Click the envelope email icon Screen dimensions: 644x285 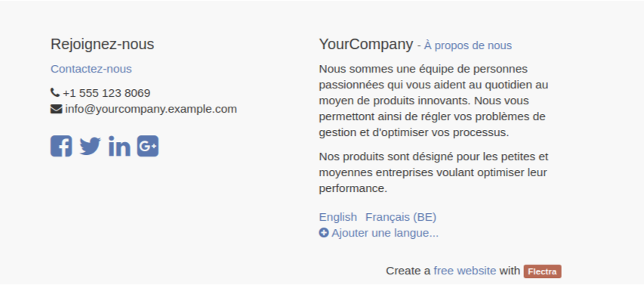[57, 109]
